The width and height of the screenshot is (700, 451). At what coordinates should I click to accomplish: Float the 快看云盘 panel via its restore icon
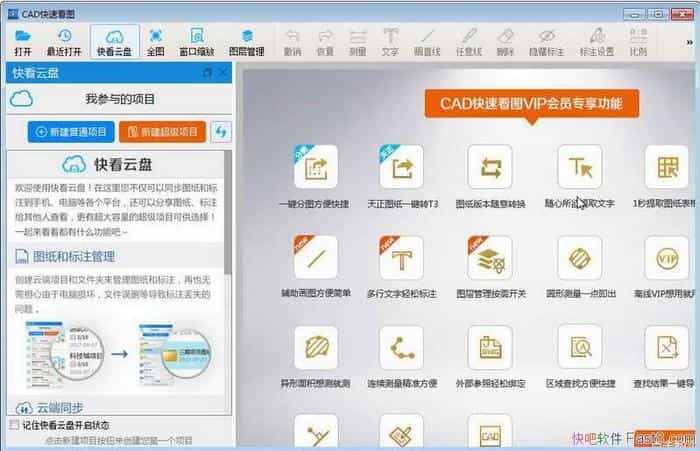click(207, 72)
